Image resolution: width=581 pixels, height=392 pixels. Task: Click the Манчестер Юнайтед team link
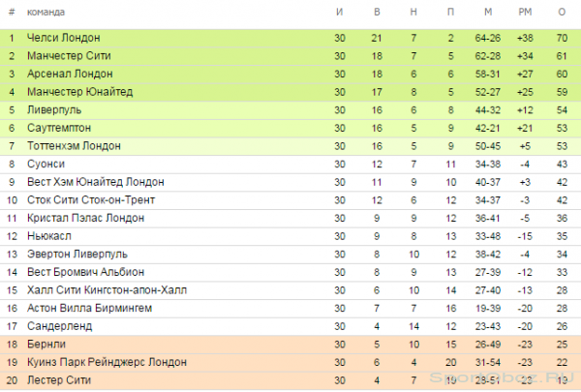79,92
